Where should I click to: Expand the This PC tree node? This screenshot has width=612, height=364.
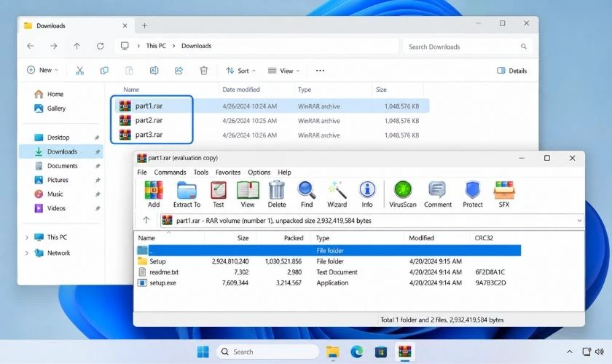coord(27,237)
